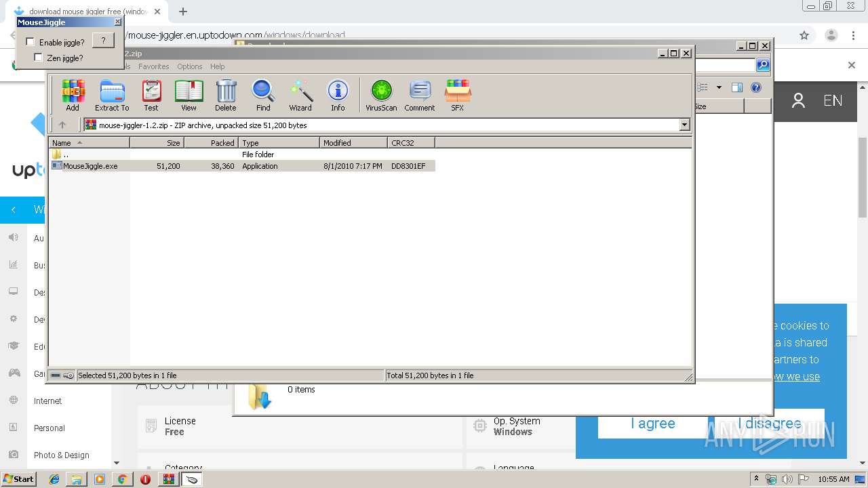Viewport: 868px width, 488px height.
Task: Switch to WinRAR taskbar button
Action: pos(168,479)
